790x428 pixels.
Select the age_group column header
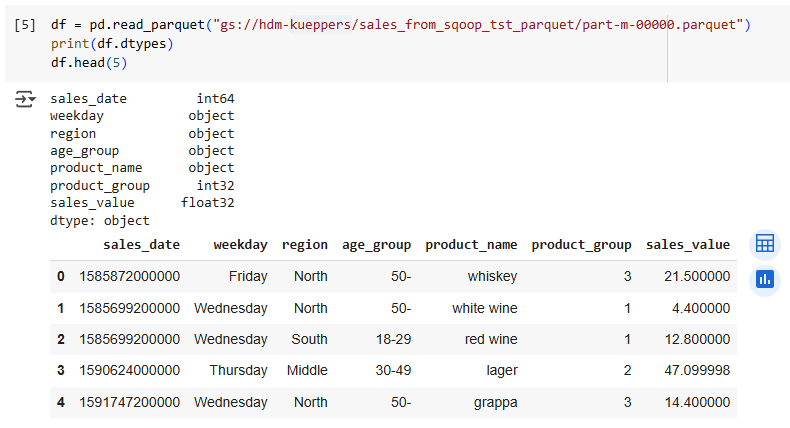coord(376,244)
